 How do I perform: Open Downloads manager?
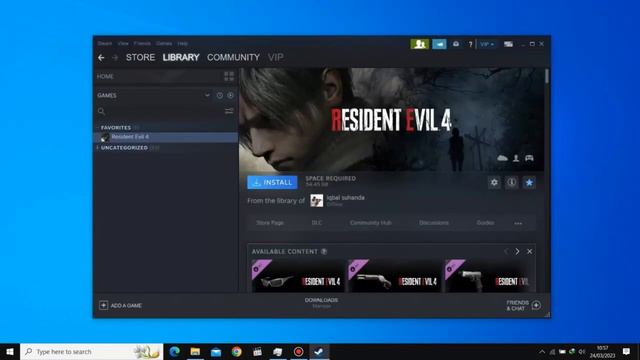(x=321, y=302)
